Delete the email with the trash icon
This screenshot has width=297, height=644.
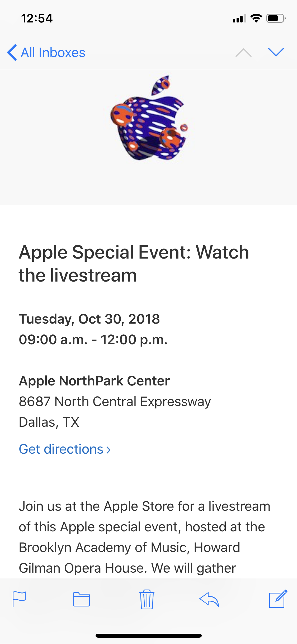(147, 599)
